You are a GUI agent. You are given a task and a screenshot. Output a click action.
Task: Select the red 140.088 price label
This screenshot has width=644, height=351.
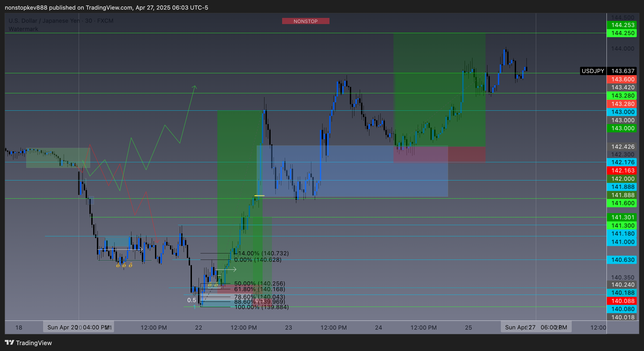(x=622, y=301)
